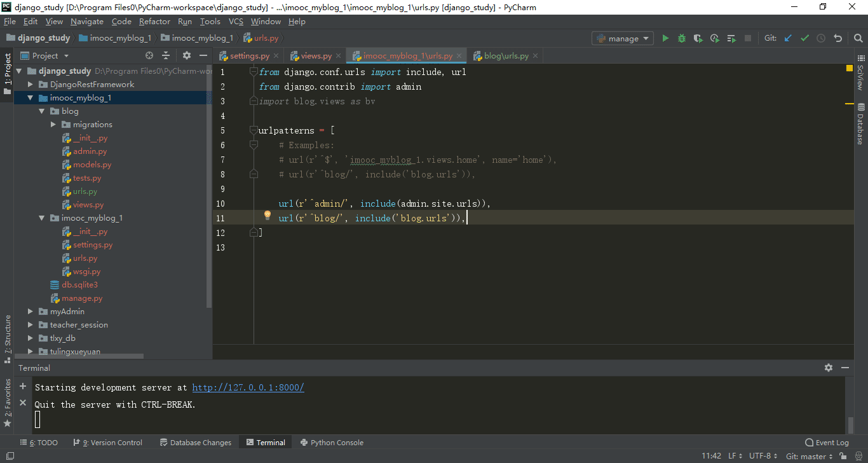Revert changes via rollback icon
The height and width of the screenshot is (463, 868).
[837, 38]
